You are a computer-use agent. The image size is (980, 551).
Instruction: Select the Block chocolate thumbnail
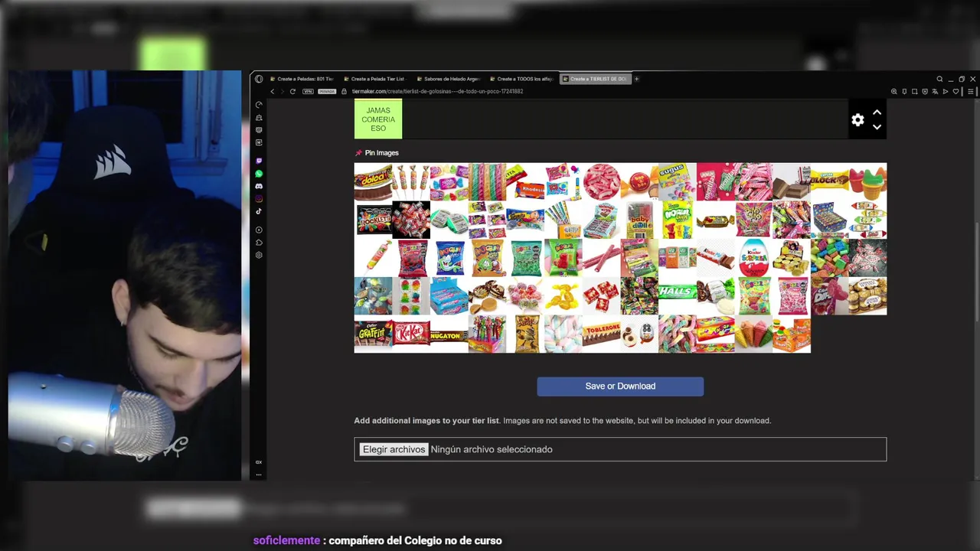[829, 181]
